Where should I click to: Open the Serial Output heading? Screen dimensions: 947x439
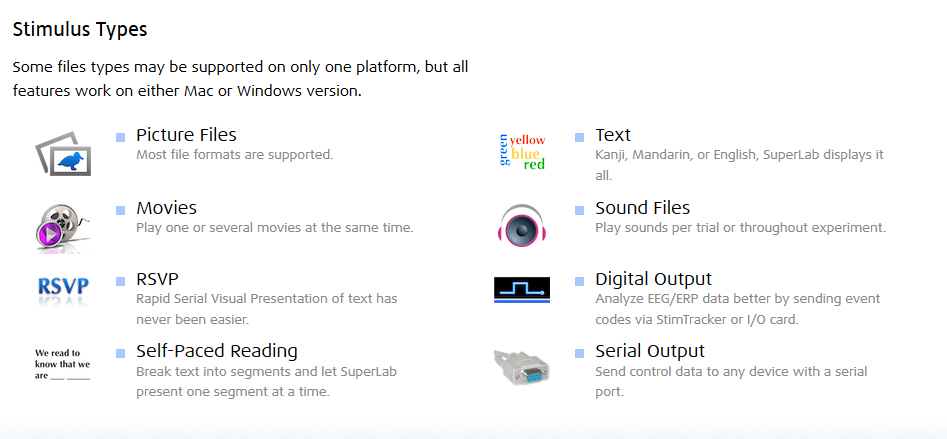click(650, 351)
